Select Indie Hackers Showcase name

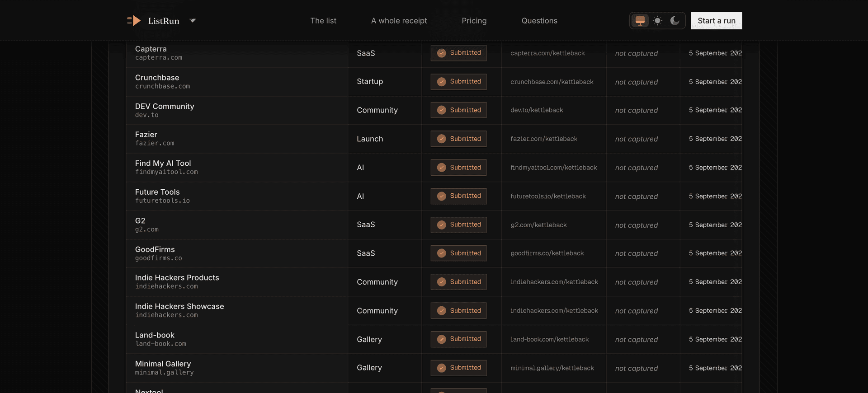click(x=179, y=306)
